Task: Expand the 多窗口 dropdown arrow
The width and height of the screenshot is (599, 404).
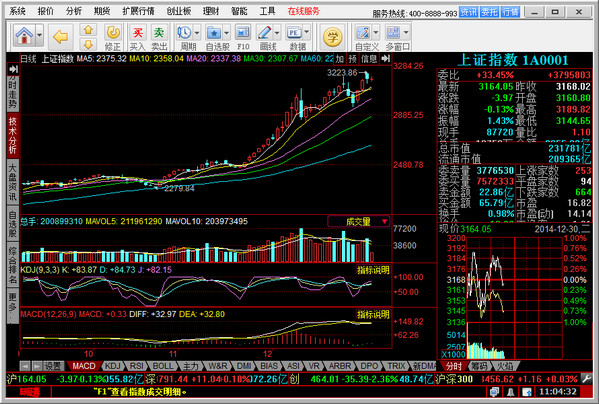Action: (406, 33)
